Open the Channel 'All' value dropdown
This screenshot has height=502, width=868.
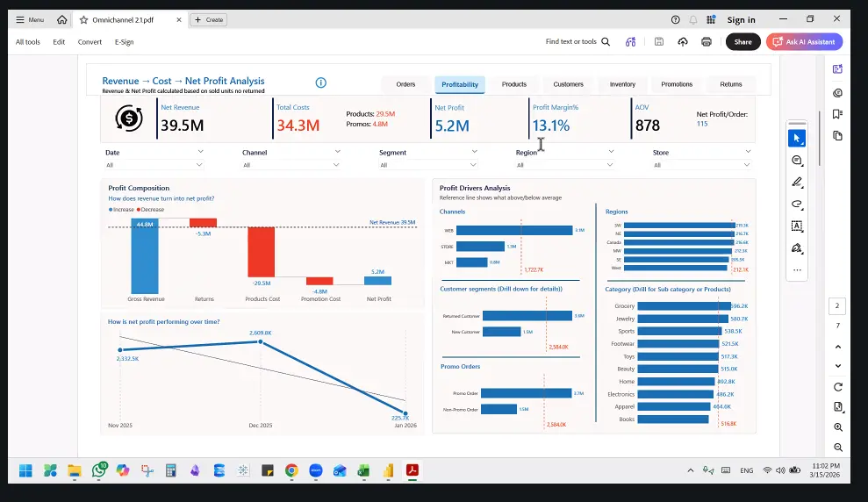(x=291, y=165)
